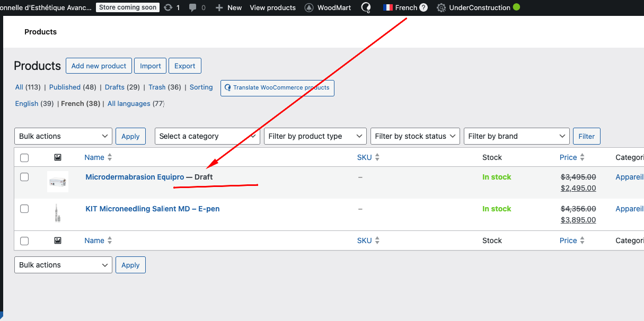Click the $2,495.00 sale price
This screenshot has height=321, width=644.
[578, 188]
